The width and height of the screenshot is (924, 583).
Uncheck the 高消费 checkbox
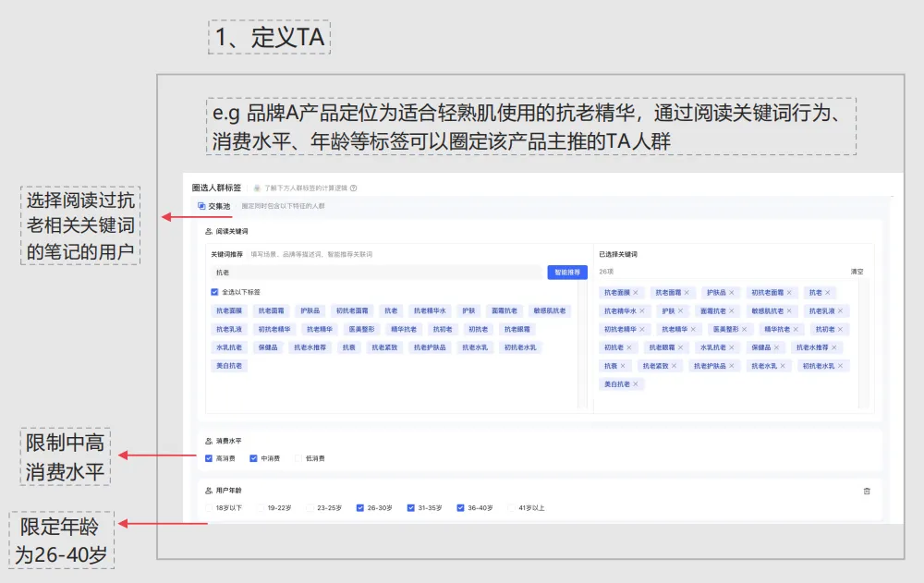point(209,455)
